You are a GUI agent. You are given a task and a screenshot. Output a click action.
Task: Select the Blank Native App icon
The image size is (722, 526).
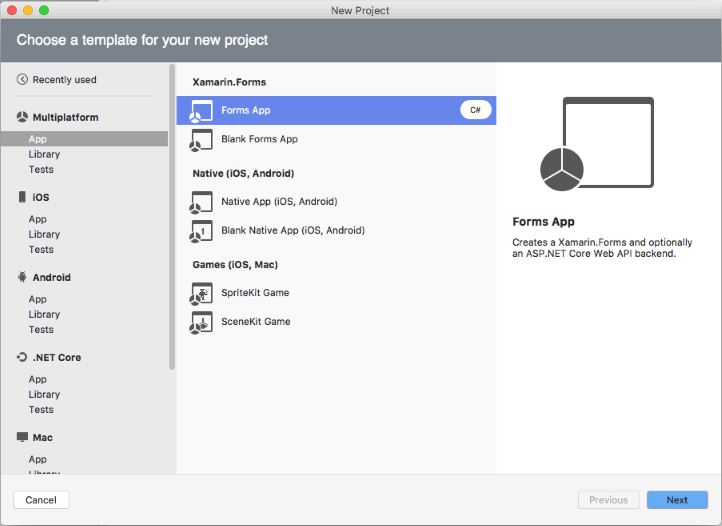[x=201, y=231]
